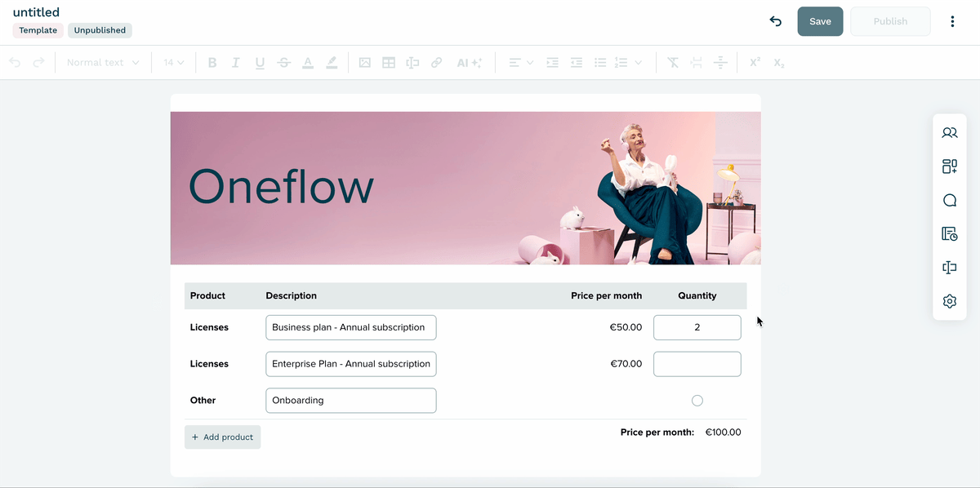
Task: Click the Quantity column header
Action: point(697,295)
